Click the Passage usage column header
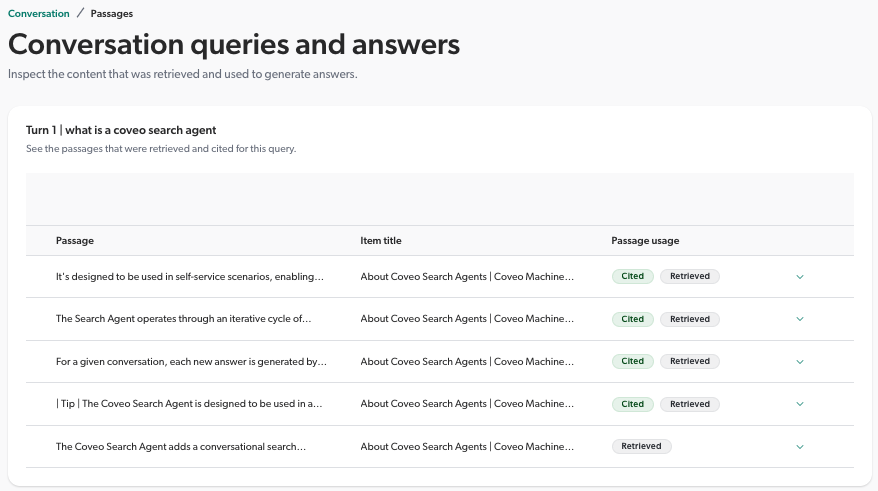The width and height of the screenshot is (878, 491). 645,241
